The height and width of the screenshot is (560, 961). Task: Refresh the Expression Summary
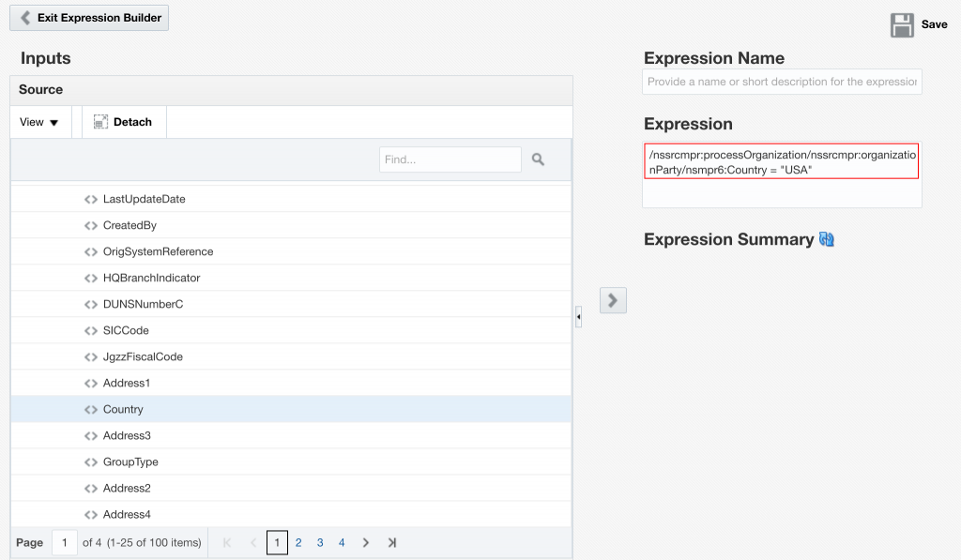point(827,239)
